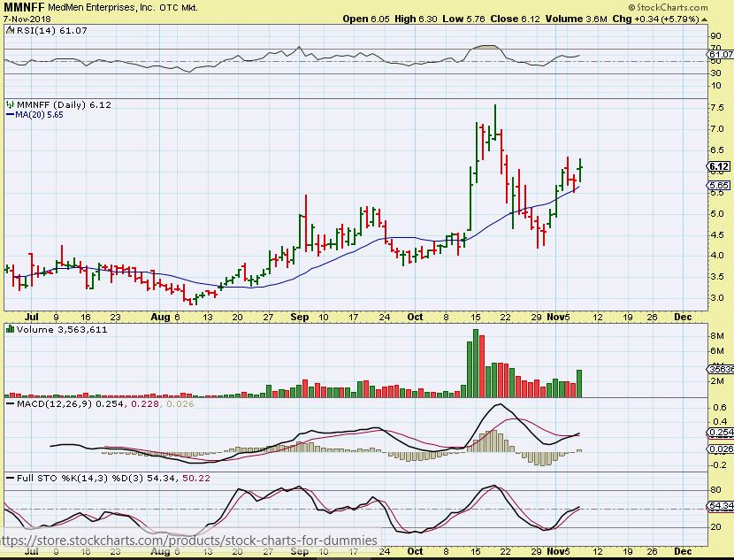Click the bar chart icon beside MMNFF (Daily)

[10, 104]
